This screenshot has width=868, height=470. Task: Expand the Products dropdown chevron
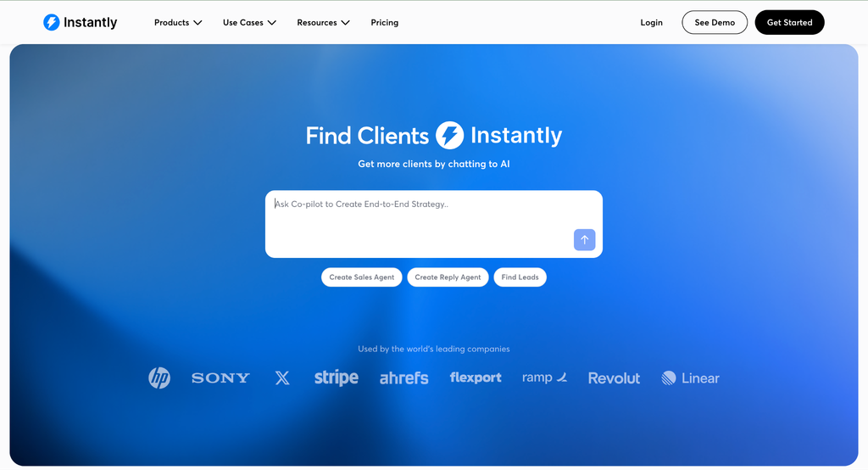(198, 23)
